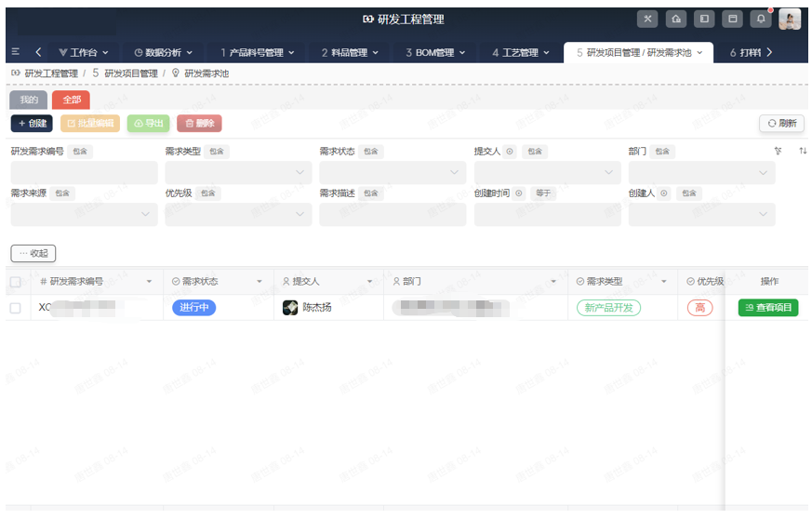812x519 pixels.
Task: Toggle the hamburger sidebar menu icon
Action: pos(15,52)
